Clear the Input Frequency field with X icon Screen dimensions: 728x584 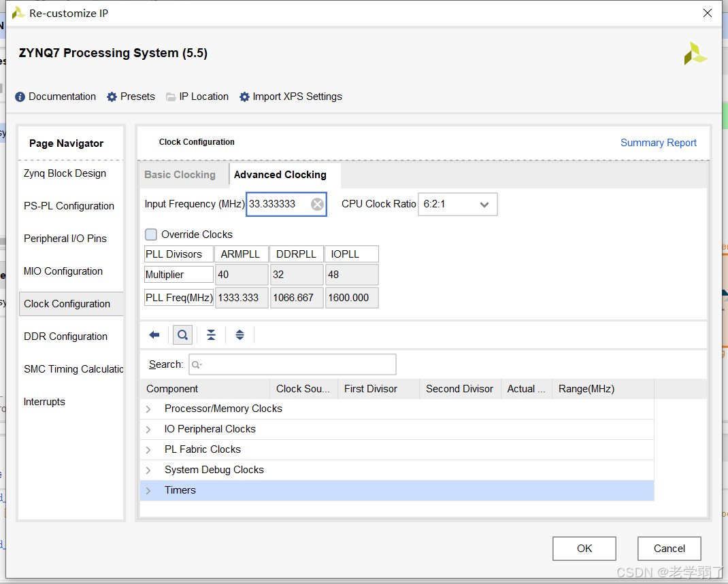coord(317,204)
